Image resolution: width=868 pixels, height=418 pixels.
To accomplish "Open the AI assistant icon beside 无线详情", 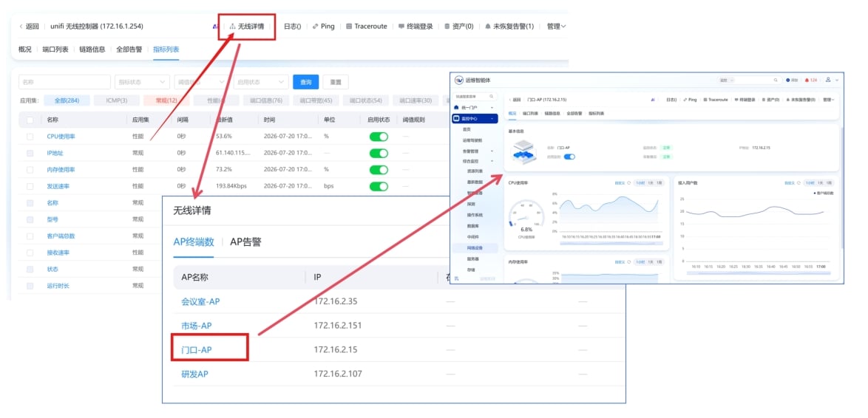I will coord(216,26).
